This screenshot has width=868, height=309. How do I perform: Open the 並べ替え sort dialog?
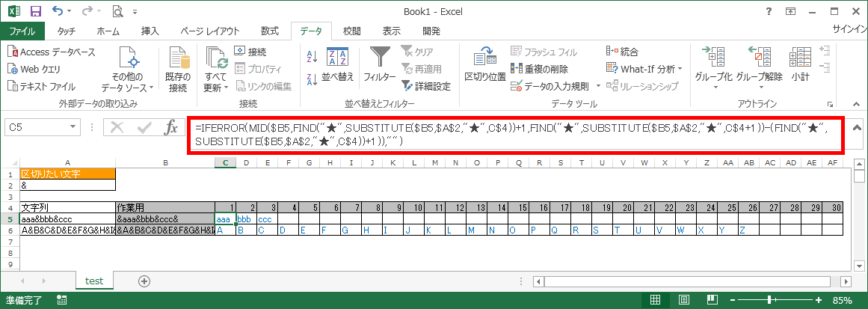[338, 64]
